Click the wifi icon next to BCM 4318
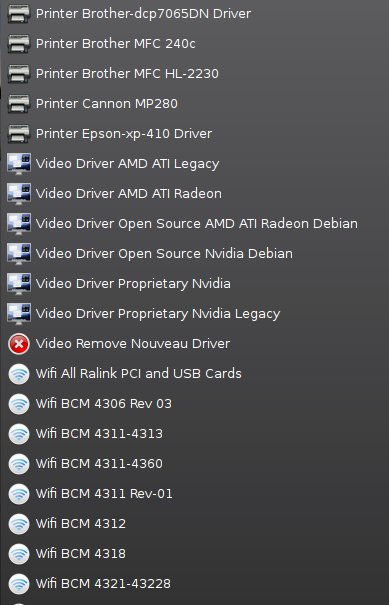This screenshot has width=389, height=605. point(19,554)
